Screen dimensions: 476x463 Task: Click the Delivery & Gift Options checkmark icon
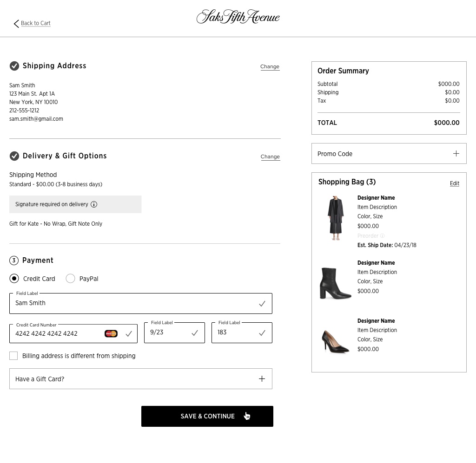pos(14,156)
